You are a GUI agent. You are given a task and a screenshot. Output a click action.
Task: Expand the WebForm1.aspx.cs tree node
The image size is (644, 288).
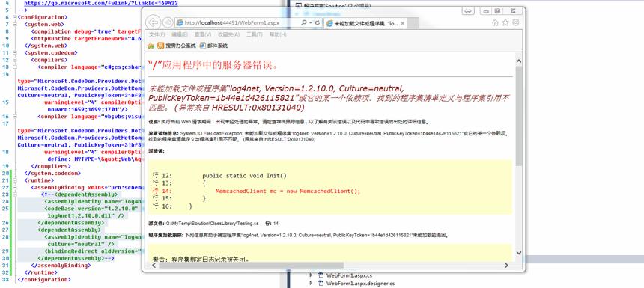(311, 275)
